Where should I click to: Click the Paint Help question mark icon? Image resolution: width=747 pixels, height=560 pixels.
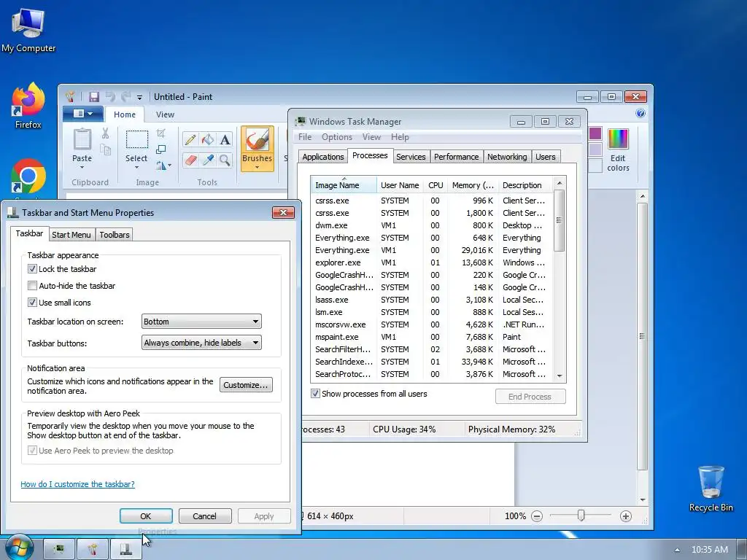click(x=640, y=113)
